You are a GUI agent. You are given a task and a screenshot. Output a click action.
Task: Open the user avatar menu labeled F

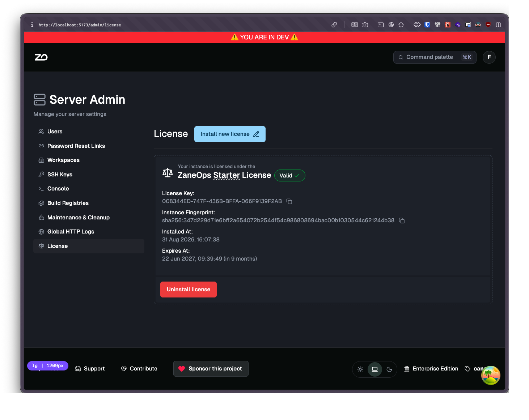489,57
